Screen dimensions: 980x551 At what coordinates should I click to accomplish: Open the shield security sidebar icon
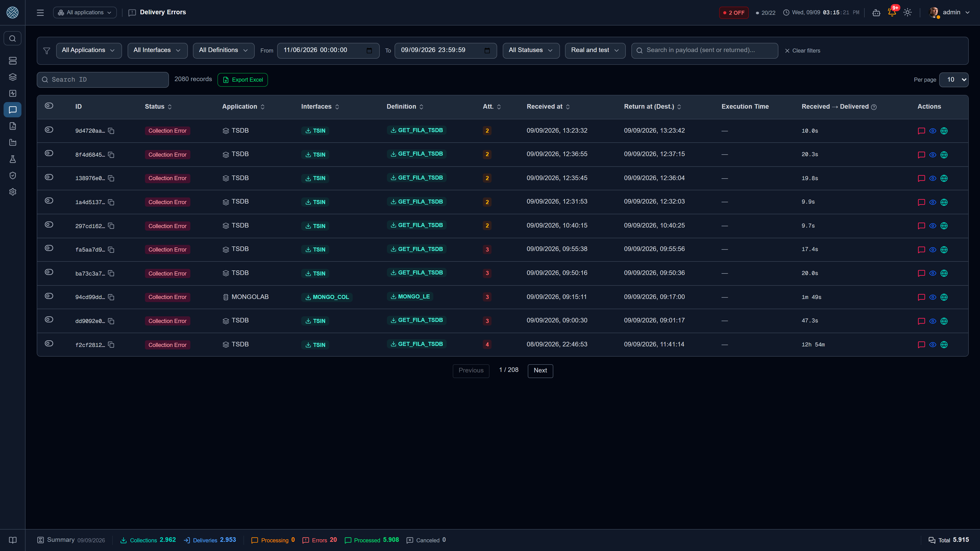(x=13, y=175)
